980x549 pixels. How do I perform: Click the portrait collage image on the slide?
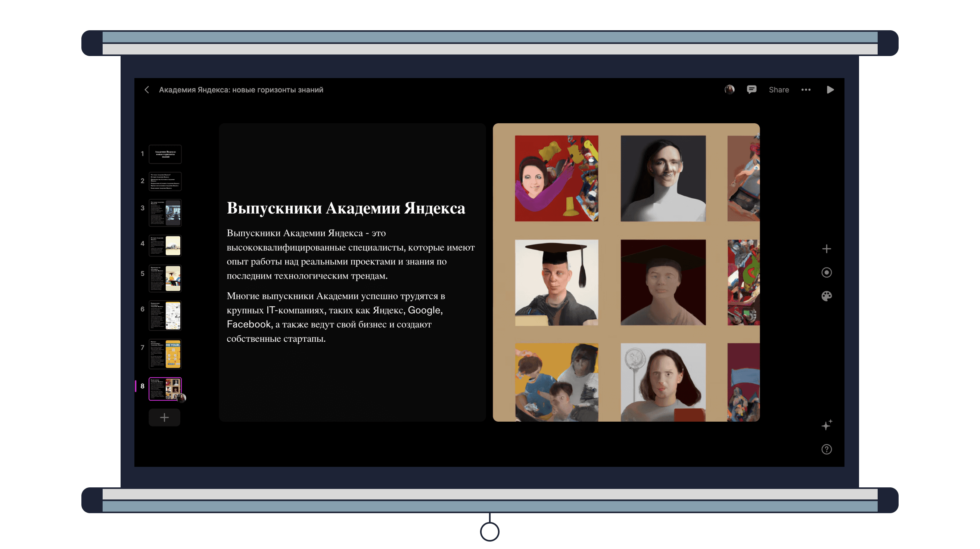point(626,272)
